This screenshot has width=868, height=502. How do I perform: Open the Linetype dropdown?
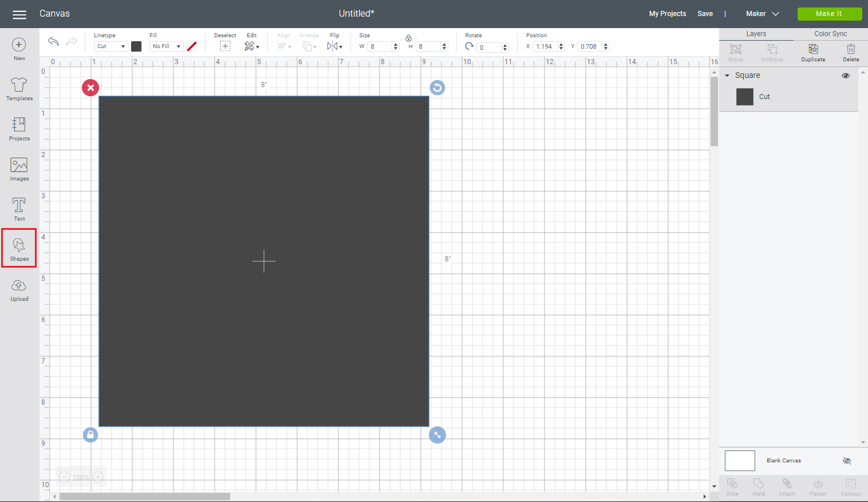click(x=110, y=46)
